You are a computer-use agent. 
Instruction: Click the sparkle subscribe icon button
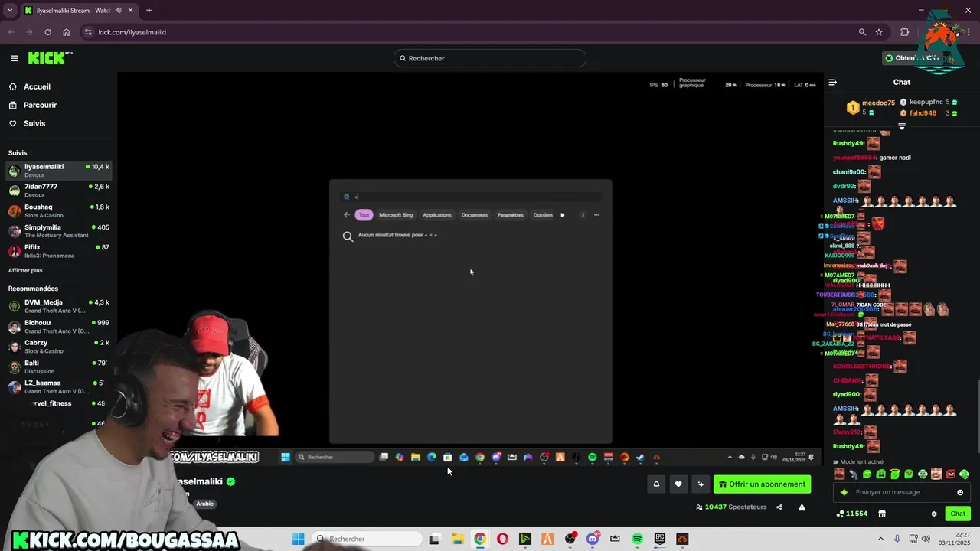[701, 484]
